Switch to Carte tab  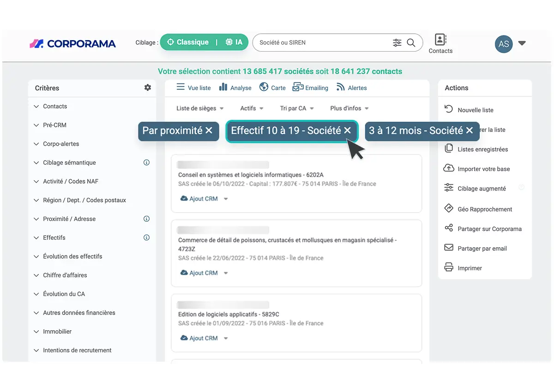272,88
